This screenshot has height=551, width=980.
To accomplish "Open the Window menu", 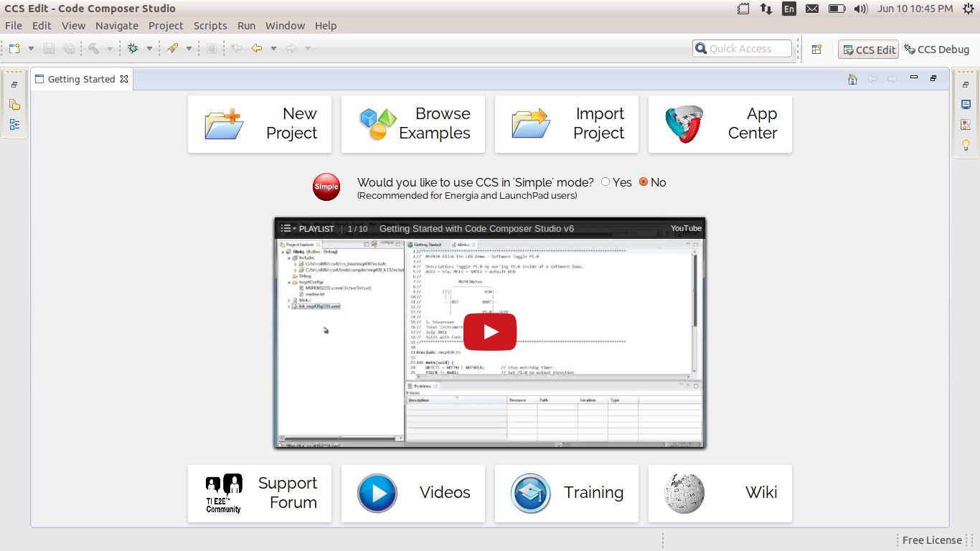I will (285, 26).
